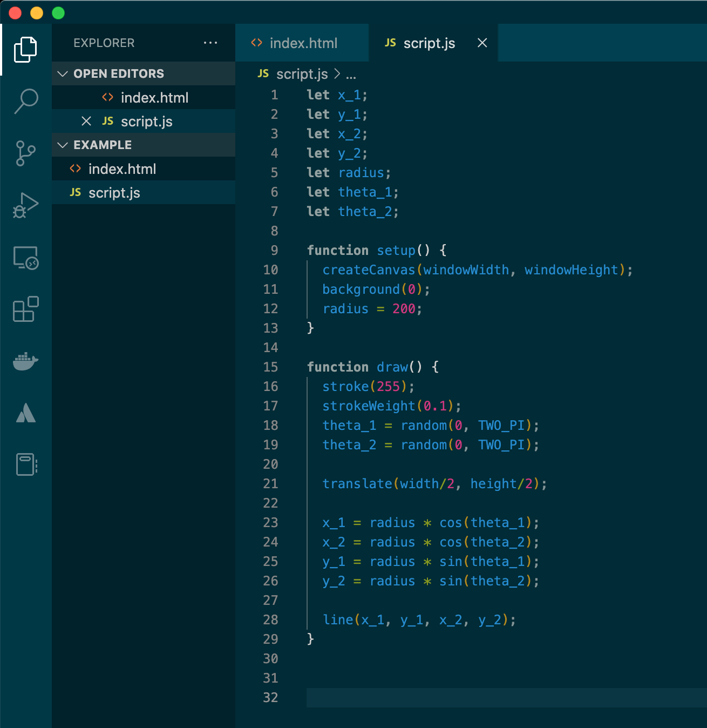Open the Explorer more actions menu
Viewport: 707px width, 728px height.
(210, 43)
